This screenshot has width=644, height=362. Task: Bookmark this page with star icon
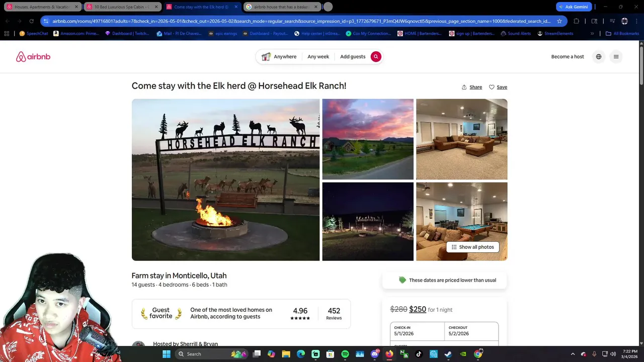pos(559,21)
